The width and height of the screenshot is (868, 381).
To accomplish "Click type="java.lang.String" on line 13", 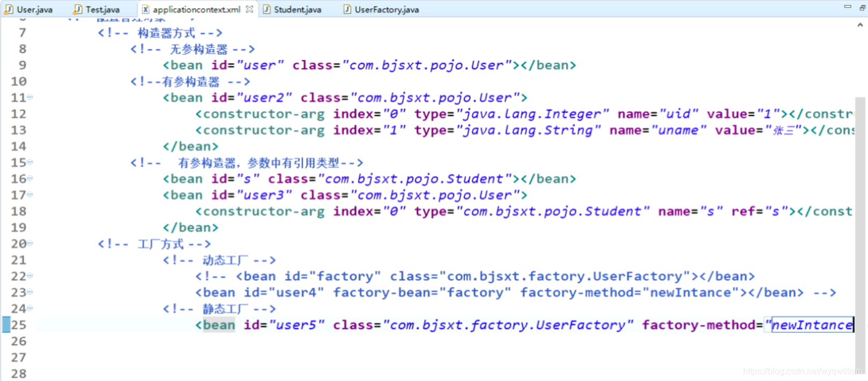I will 507,130.
